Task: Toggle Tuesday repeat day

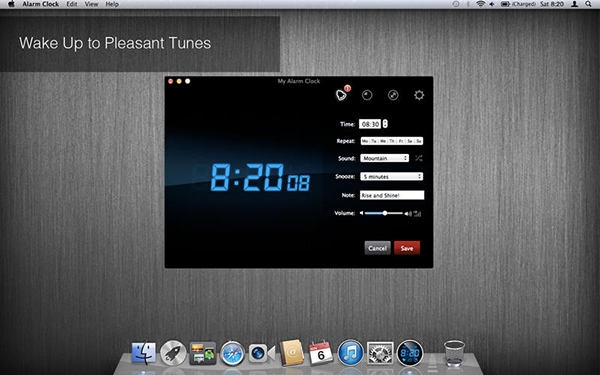Action: (x=373, y=141)
